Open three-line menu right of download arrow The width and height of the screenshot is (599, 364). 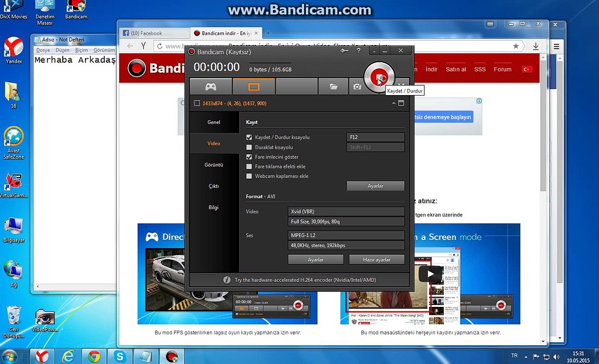click(556, 47)
